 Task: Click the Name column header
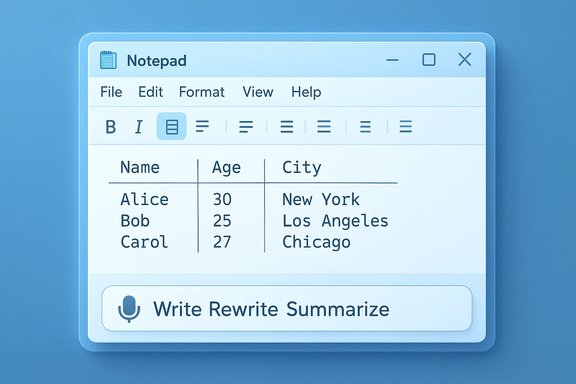click(x=140, y=168)
